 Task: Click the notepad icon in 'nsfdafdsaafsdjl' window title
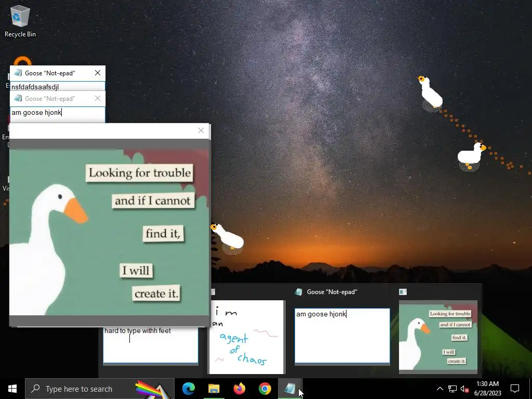18,73
